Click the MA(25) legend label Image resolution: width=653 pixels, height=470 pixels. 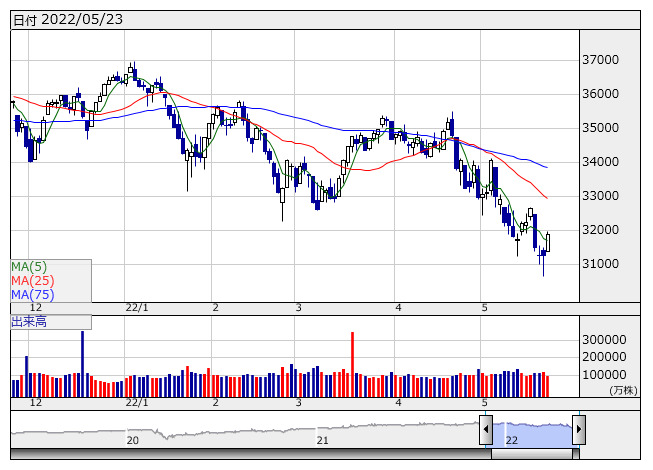tap(33, 281)
